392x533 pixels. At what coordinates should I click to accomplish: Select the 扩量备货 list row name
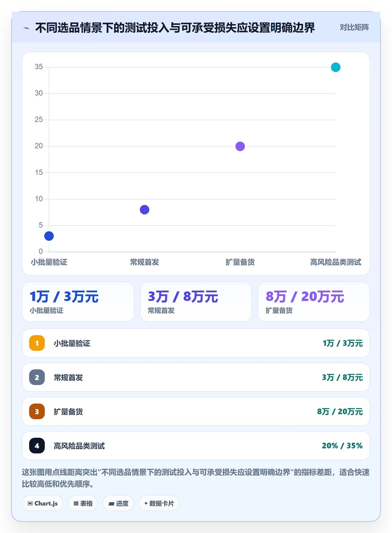coord(68,412)
